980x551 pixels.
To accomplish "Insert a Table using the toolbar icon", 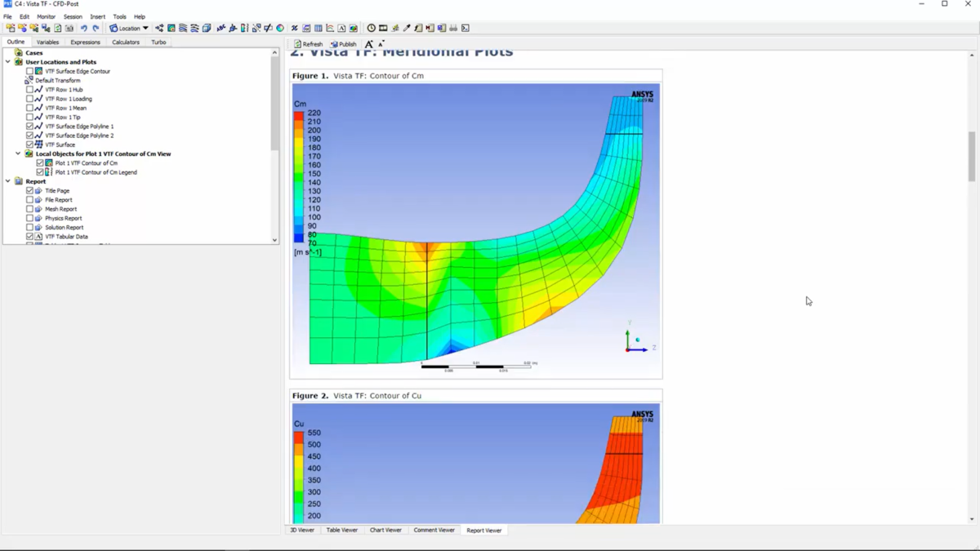I will 318,28.
